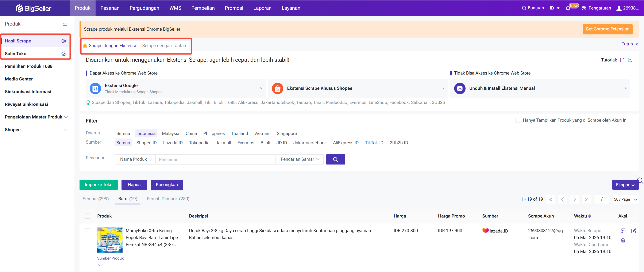Open the Pencarian Samar dropdown
Image resolution: width=644 pixels, height=272 pixels.
[299, 159]
